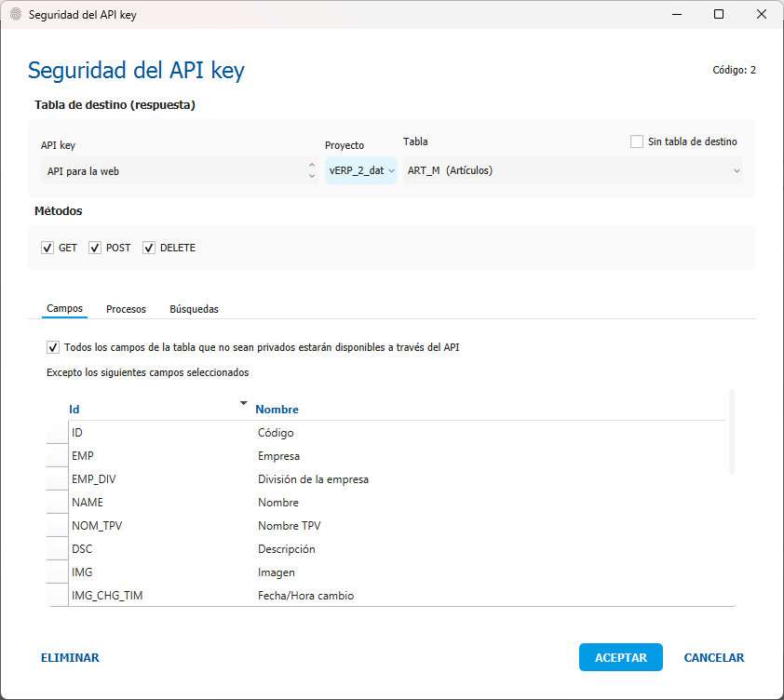Click the API key stepper arrows
The image size is (784, 700).
311,171
